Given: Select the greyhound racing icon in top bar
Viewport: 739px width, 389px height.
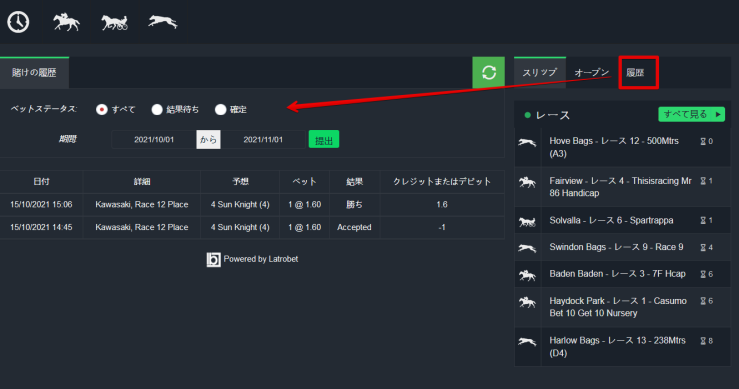Looking at the screenshot, I should [163, 22].
